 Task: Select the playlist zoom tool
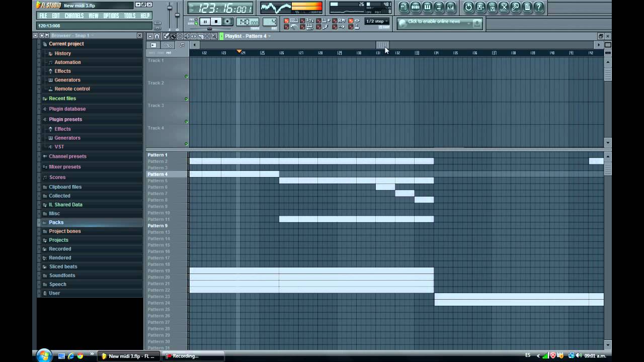tap(214, 36)
